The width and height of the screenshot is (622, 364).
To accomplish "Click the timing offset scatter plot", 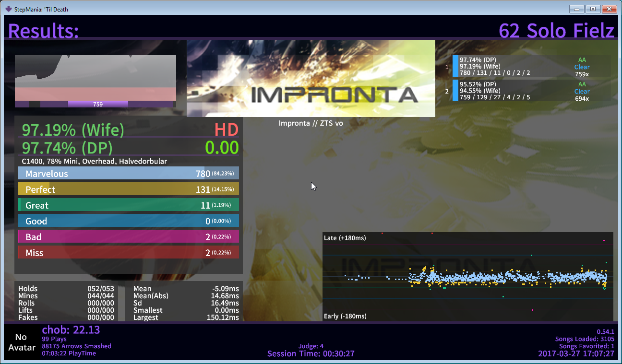I will [x=468, y=277].
